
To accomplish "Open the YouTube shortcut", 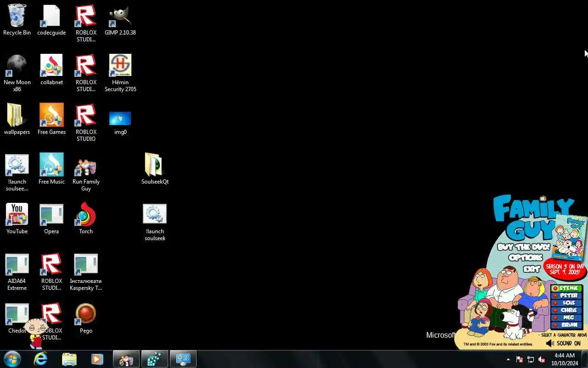I will click(17, 218).
